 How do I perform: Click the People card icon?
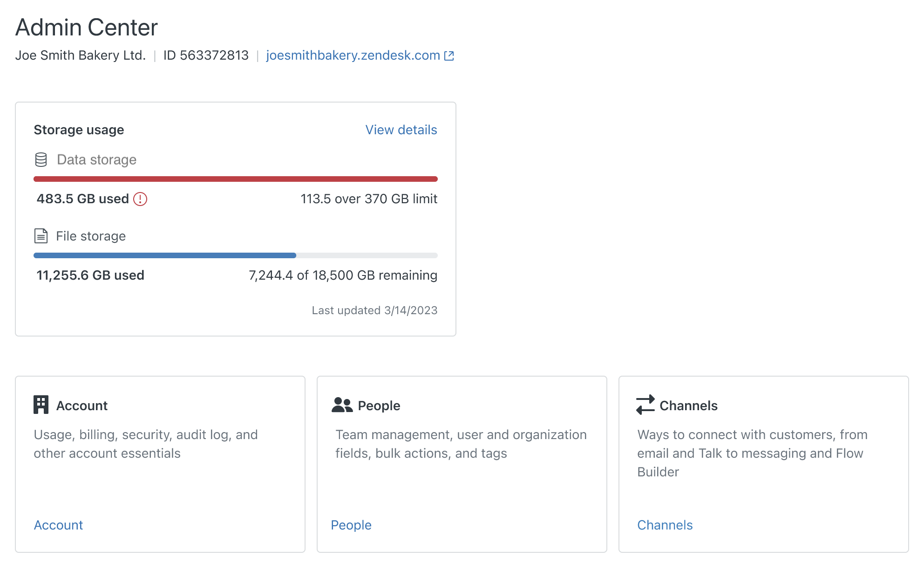341,405
